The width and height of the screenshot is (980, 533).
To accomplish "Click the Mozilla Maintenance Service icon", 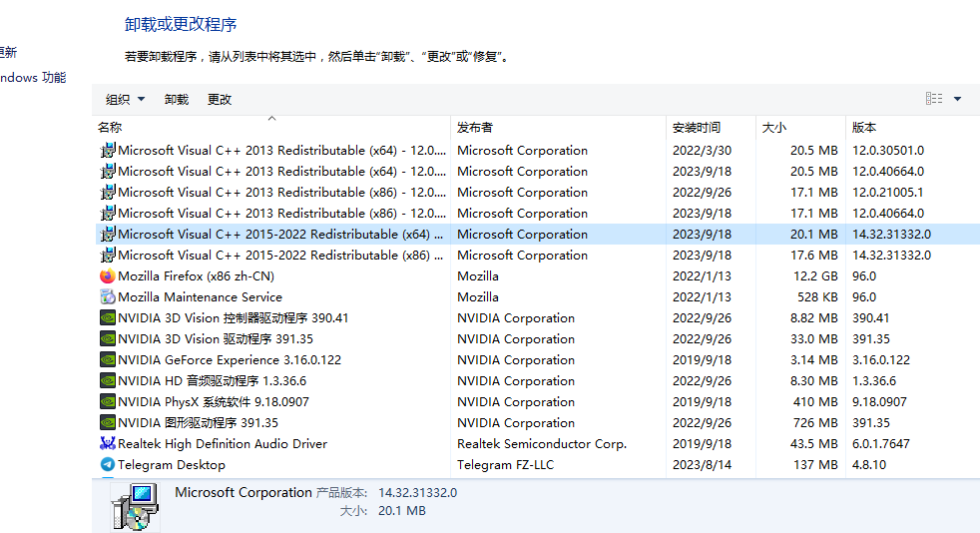I will click(x=108, y=296).
